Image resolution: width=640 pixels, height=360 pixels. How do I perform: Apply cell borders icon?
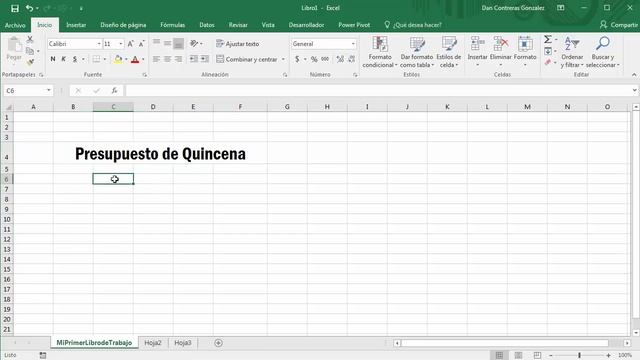[96, 59]
